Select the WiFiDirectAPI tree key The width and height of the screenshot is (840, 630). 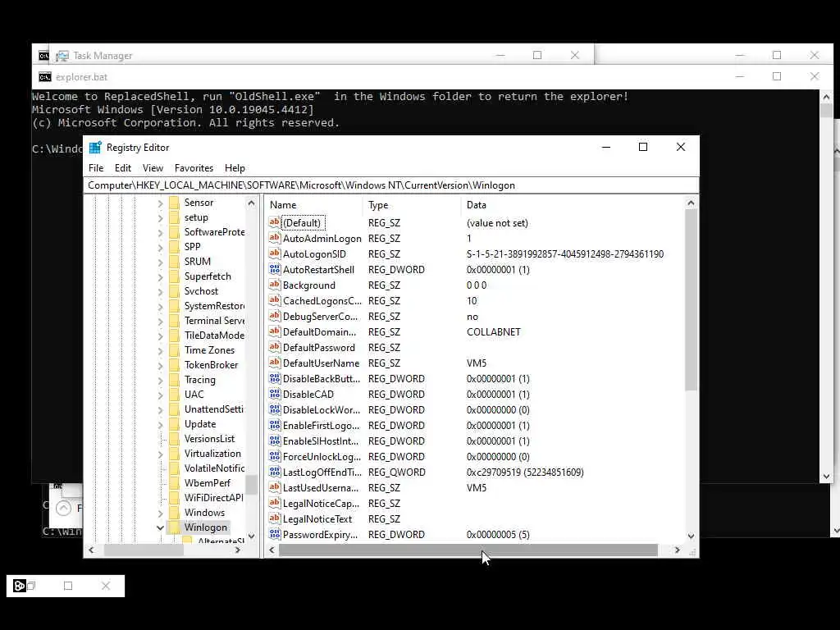[214, 498]
